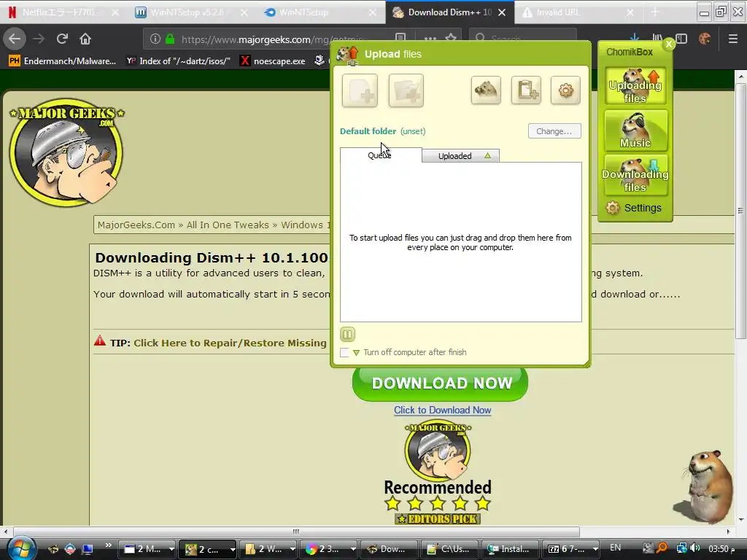
Task: Open MajorGeeks.Com breadcrumb link
Action: 136,225
